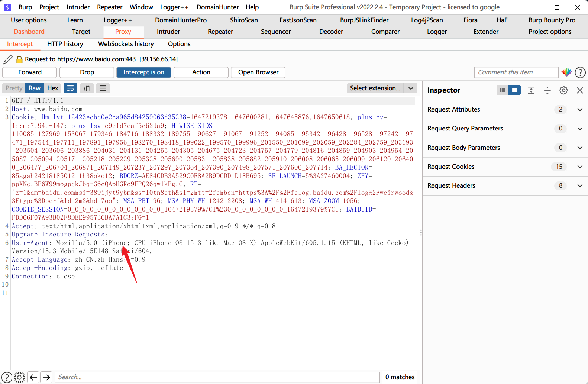Close the Inspector panel
This screenshot has width=588, height=384.
(580, 90)
